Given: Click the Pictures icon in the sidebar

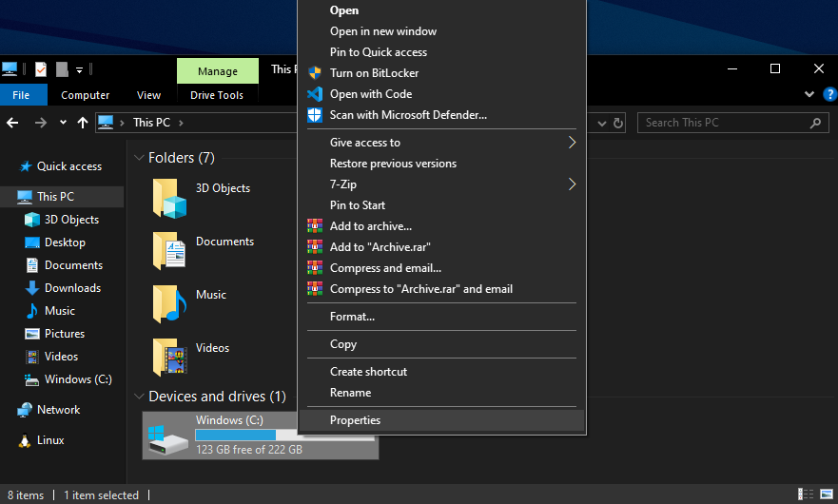Looking at the screenshot, I should 32,334.
